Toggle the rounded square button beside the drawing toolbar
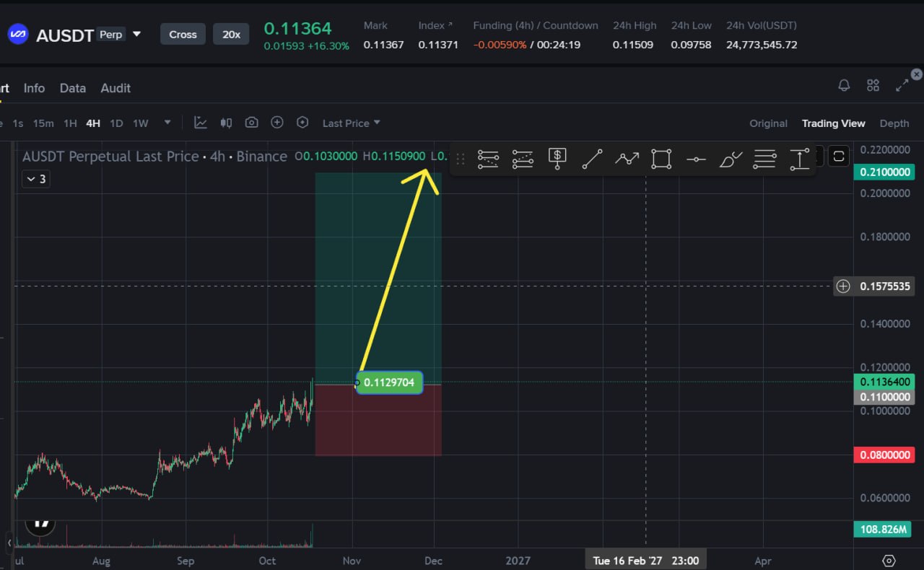This screenshot has height=570, width=924. [839, 156]
